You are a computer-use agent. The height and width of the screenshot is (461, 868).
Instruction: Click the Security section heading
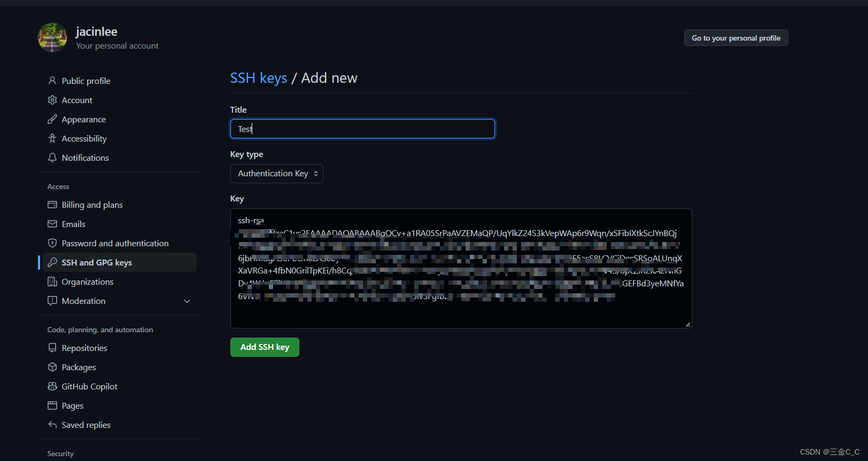point(60,454)
